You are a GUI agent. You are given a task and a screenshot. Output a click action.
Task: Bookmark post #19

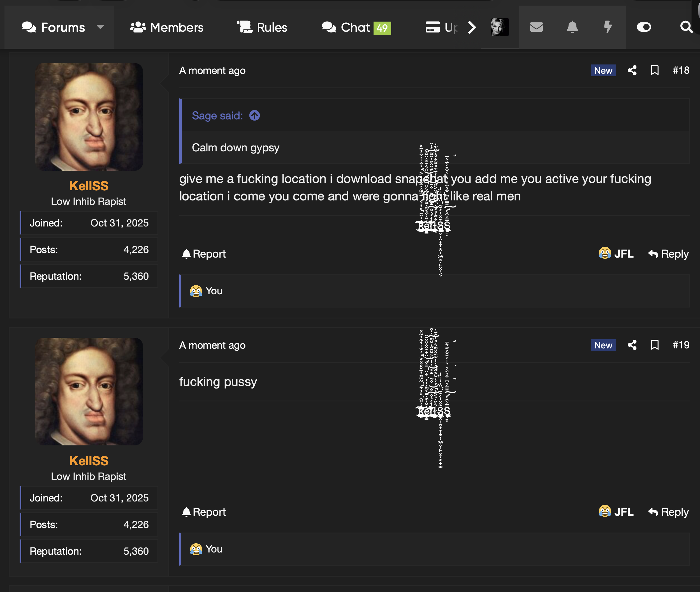point(654,345)
